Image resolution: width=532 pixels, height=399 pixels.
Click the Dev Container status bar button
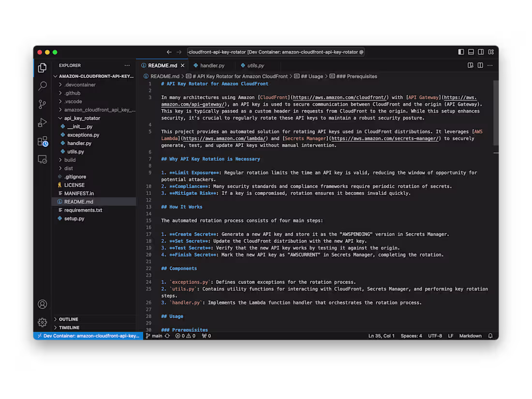pos(87,336)
